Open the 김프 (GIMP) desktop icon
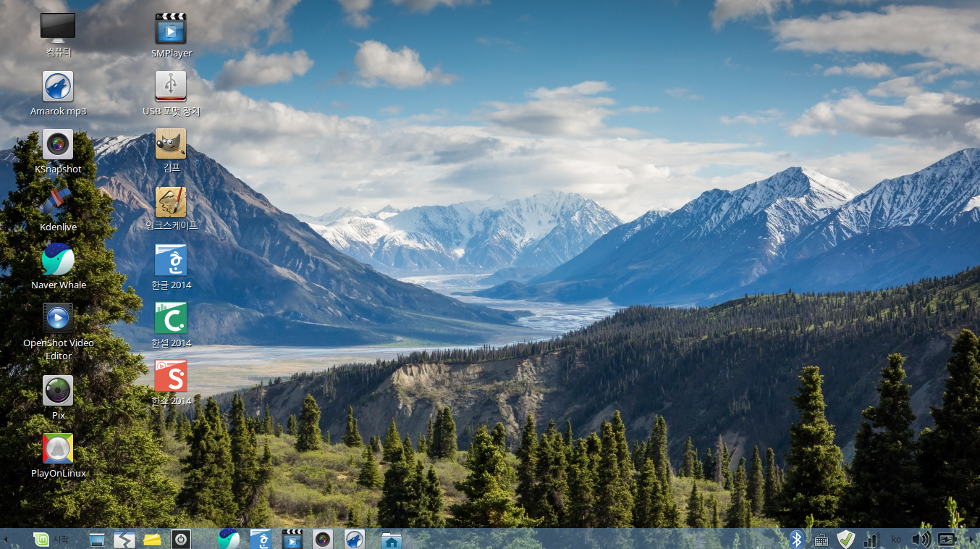The height and width of the screenshot is (549, 980). [171, 144]
